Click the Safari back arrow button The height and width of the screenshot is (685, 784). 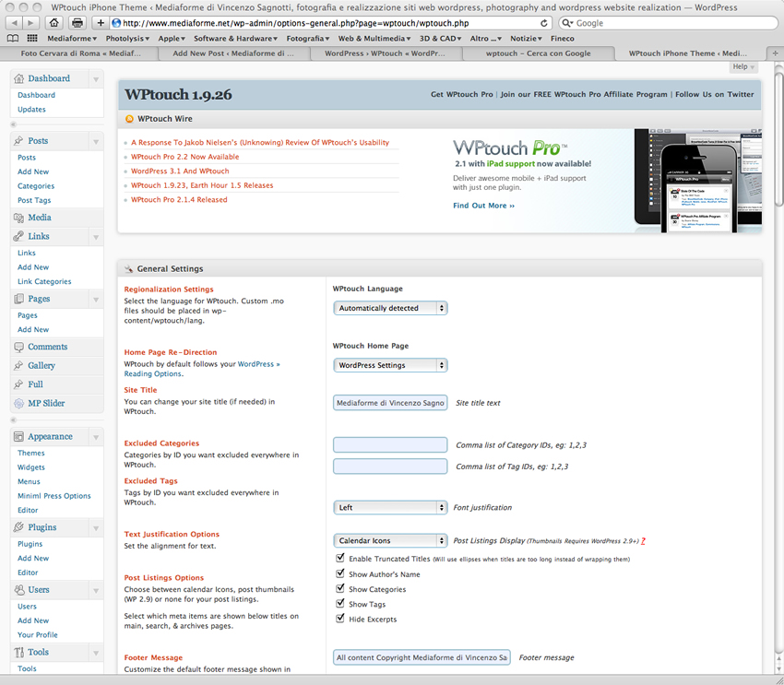14,23
